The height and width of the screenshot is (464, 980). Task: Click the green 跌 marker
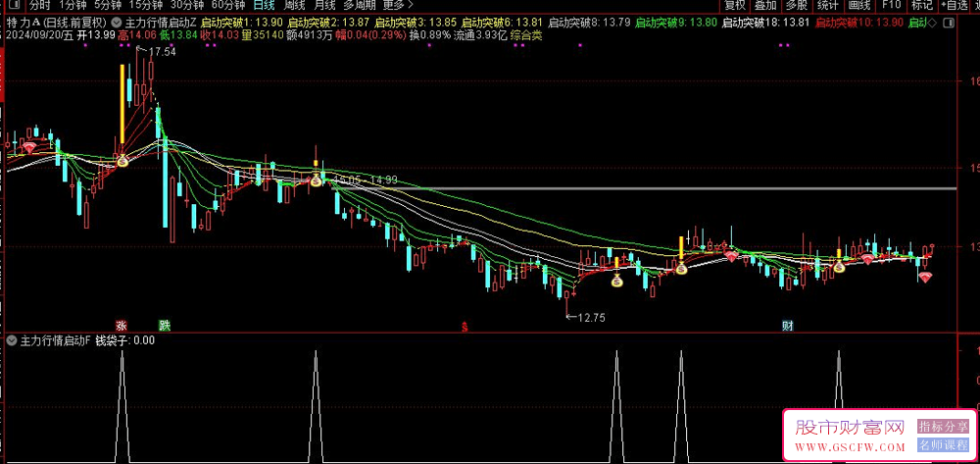pos(164,325)
